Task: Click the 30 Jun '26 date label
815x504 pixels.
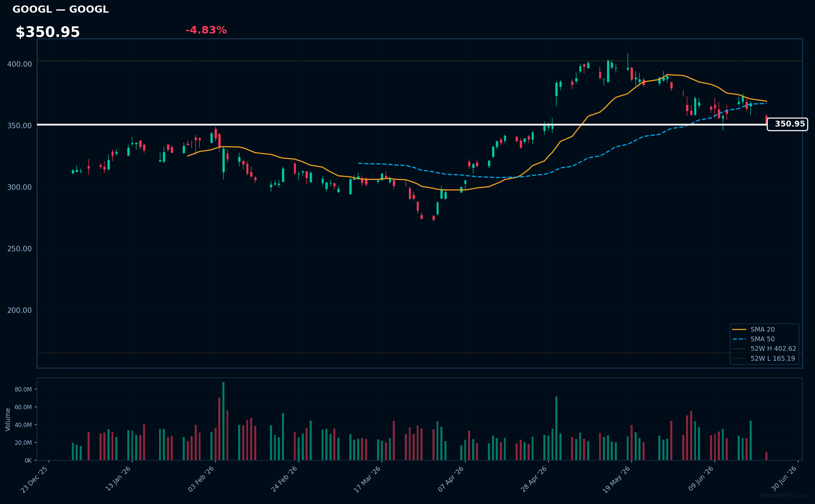Action: coord(784,479)
